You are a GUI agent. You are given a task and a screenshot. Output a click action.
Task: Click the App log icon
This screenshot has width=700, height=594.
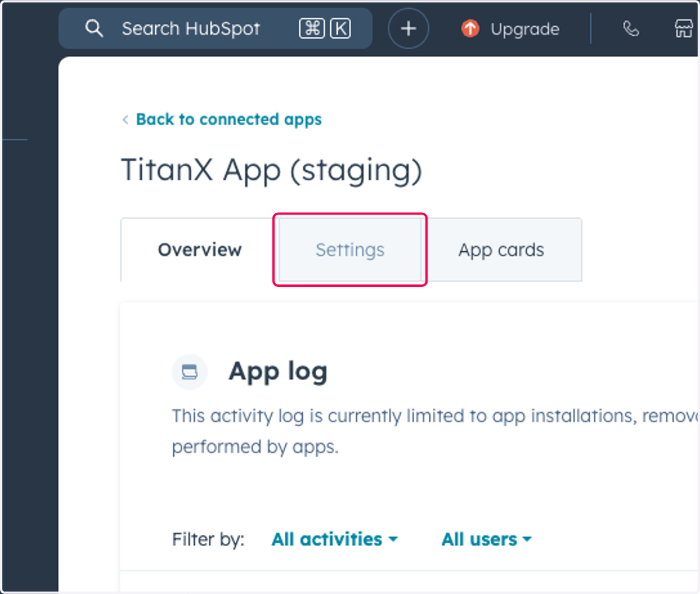(x=190, y=371)
